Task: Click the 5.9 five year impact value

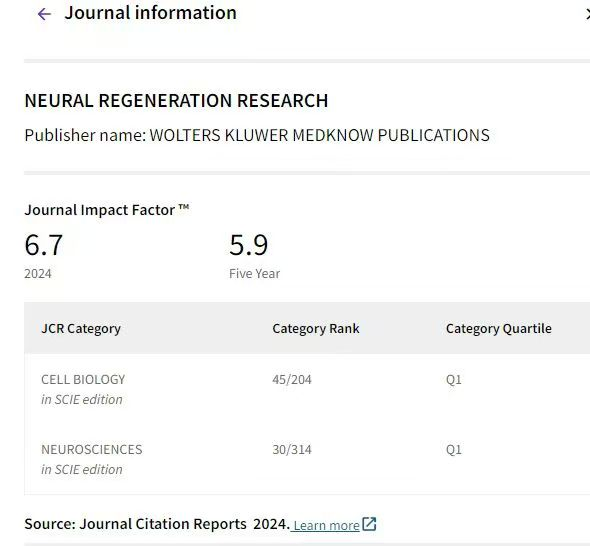Action: point(248,245)
